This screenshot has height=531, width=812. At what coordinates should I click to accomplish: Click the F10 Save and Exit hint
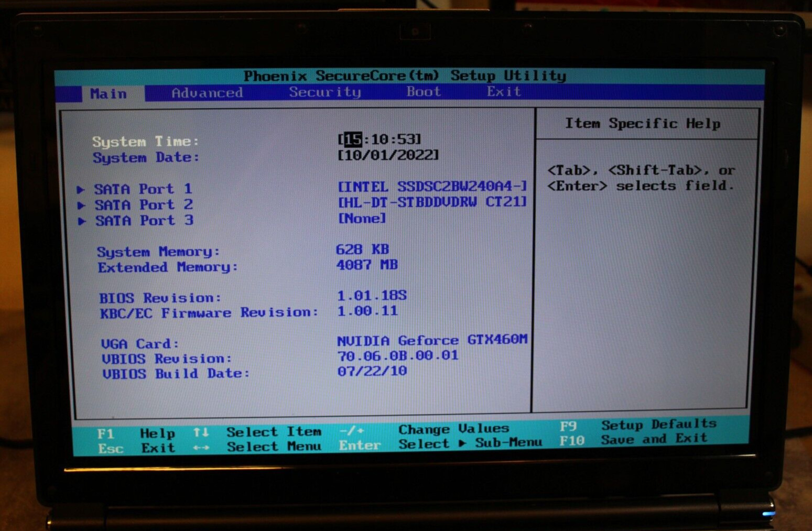pos(633,440)
